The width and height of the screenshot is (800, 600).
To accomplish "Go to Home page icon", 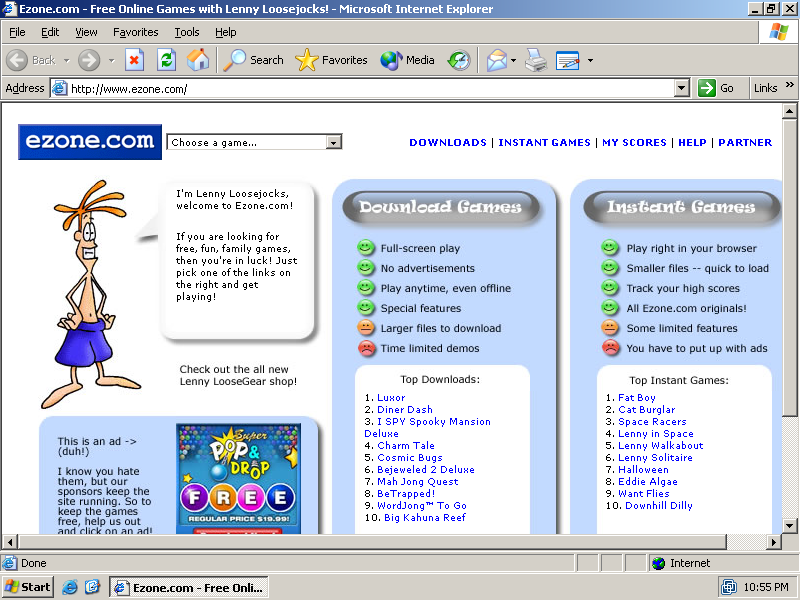I will point(198,60).
